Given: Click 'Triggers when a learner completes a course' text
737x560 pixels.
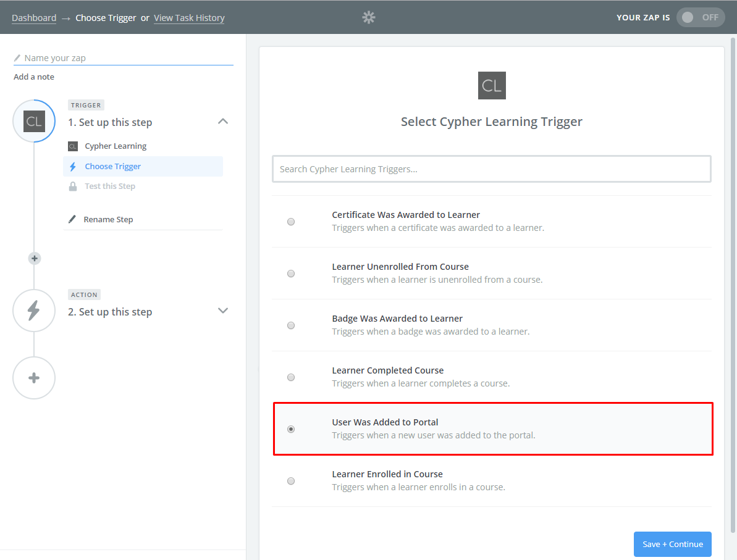Looking at the screenshot, I should (421, 383).
